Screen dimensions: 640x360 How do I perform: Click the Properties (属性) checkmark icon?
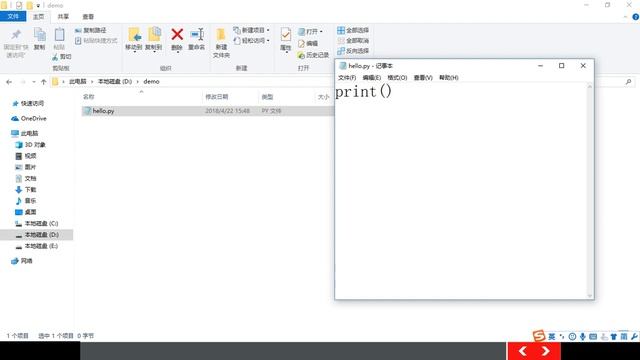[x=286, y=35]
